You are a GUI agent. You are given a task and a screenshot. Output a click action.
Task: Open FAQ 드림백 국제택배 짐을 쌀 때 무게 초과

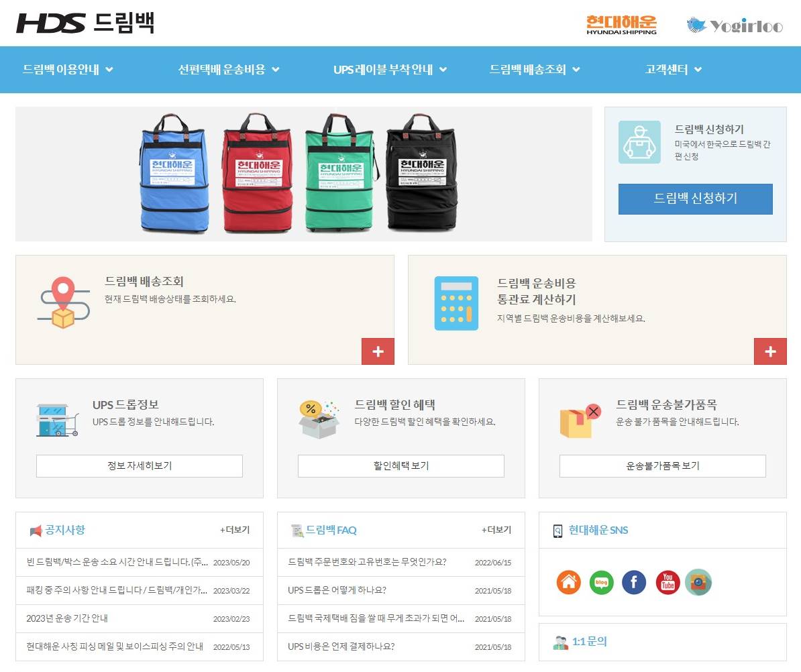point(376,618)
